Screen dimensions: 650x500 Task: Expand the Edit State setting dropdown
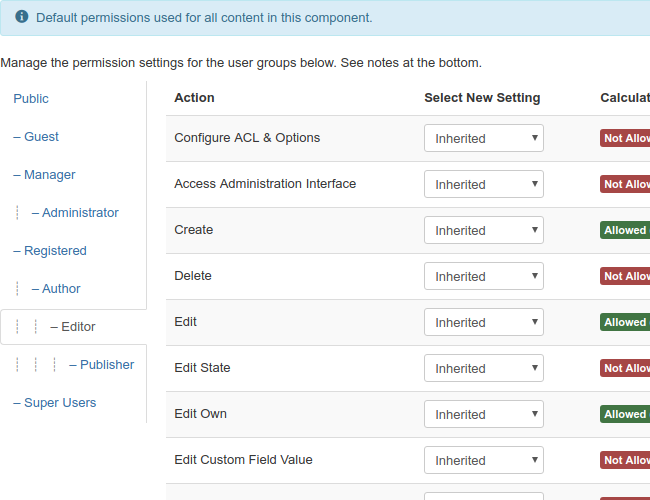tap(484, 369)
